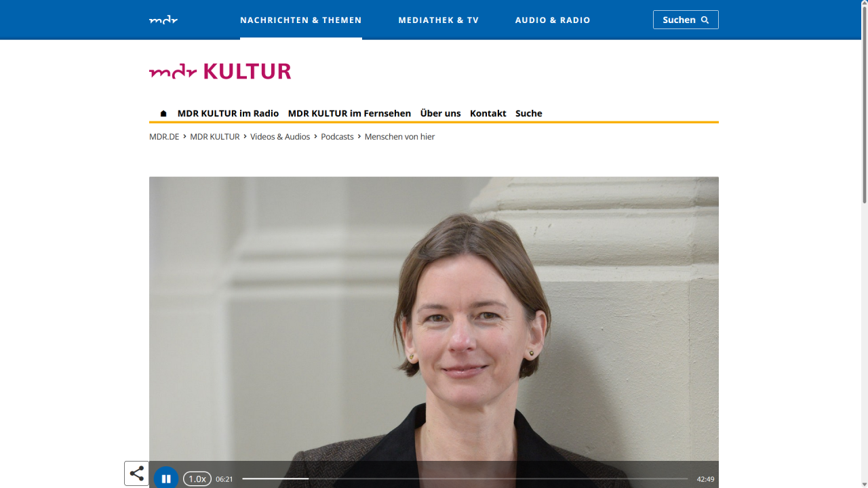This screenshot has width=868, height=488.
Task: Click Suche in the Kultur navigation
Action: click(529, 113)
